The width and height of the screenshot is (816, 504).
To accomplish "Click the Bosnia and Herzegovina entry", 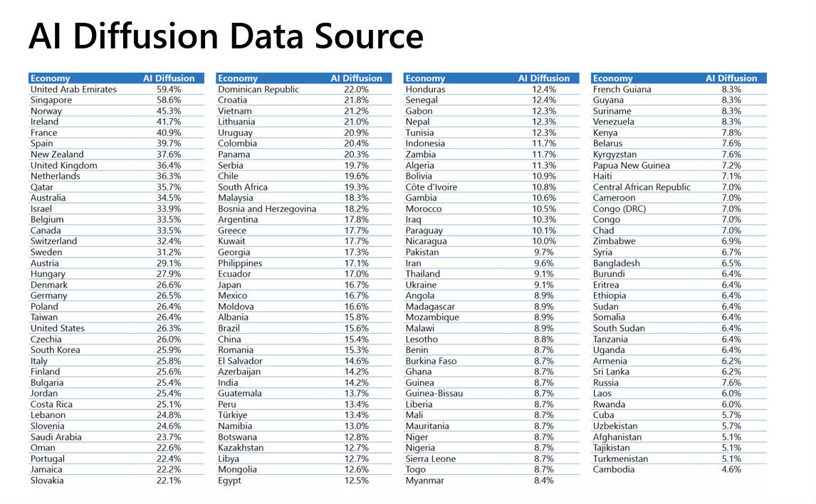I will 267,209.
